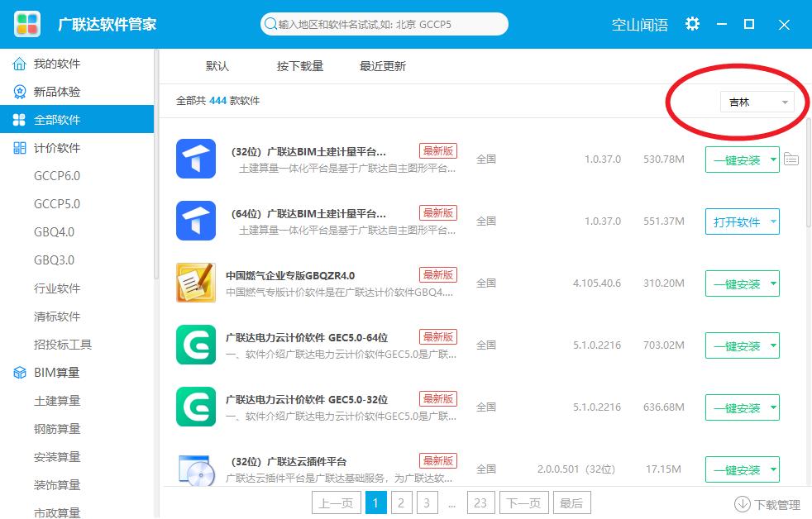812x519 pixels.
Task: Select 市政算量 in sidebar
Action: pos(57,512)
